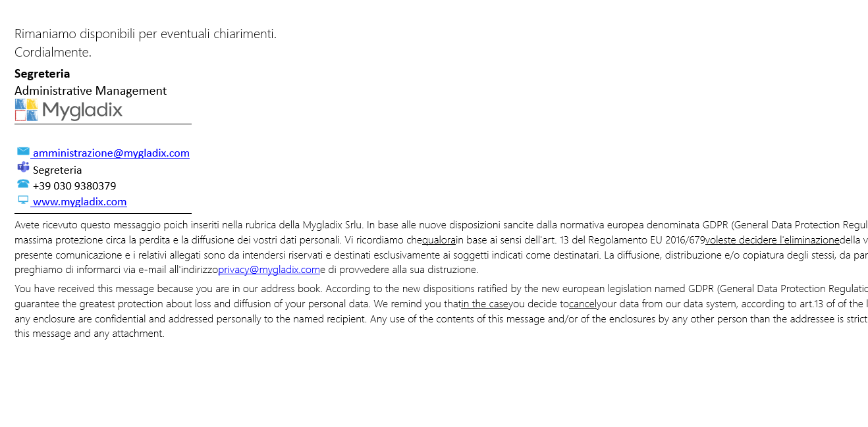
Task: Open the www.mygladix.com website link
Action: [x=80, y=202]
